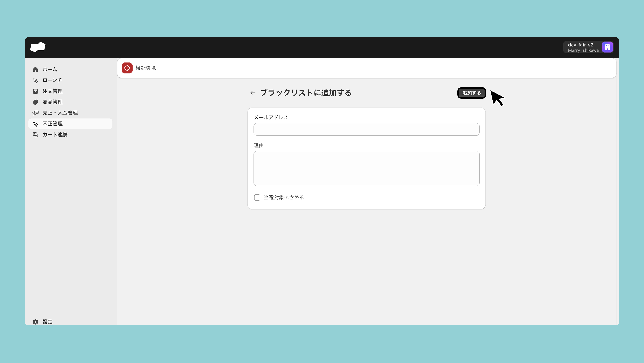The image size is (644, 363).
Task: Click the white logo in top bar
Action: tap(38, 47)
